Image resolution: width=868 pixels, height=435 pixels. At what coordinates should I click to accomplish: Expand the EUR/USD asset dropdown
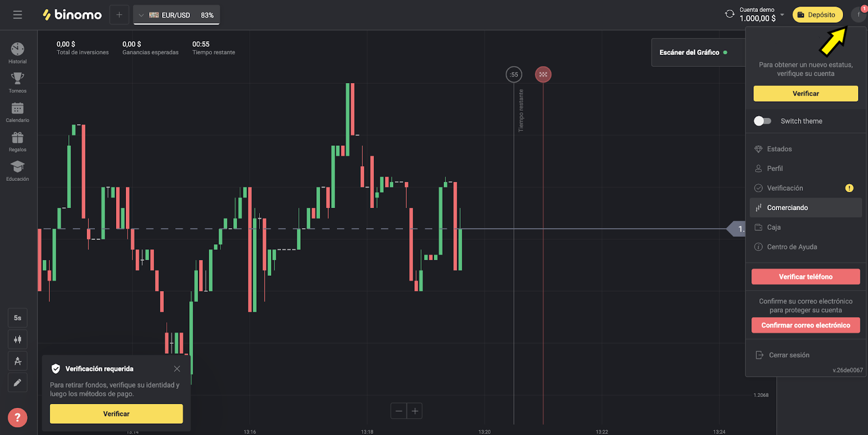(176, 15)
